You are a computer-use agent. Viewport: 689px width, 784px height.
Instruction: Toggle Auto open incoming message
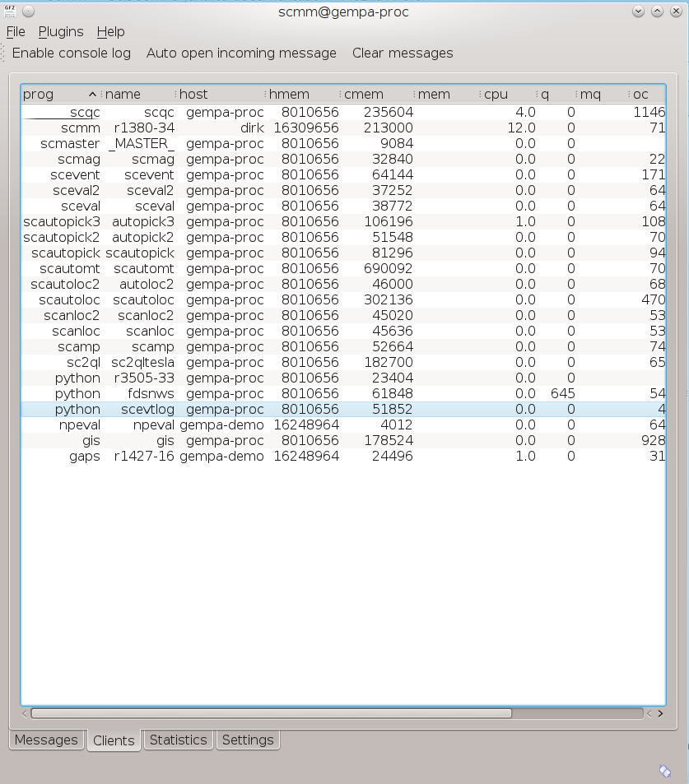tap(241, 53)
